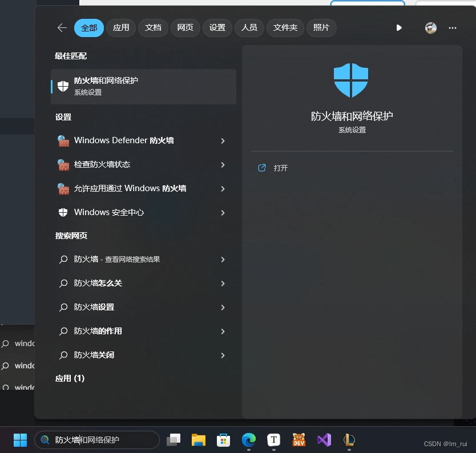Show more filters with the play arrow
The image size is (476, 453).
[399, 28]
